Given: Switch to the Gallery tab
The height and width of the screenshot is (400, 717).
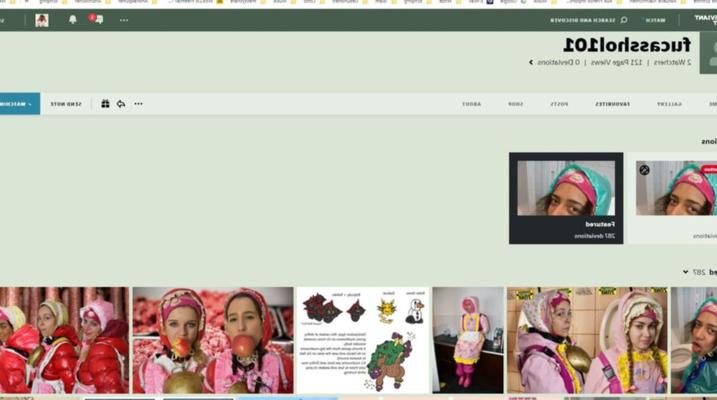Looking at the screenshot, I should (x=669, y=104).
